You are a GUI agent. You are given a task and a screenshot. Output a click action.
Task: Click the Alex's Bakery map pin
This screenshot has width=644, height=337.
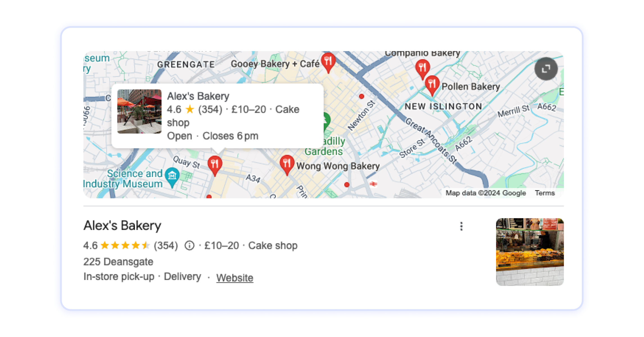(x=215, y=166)
